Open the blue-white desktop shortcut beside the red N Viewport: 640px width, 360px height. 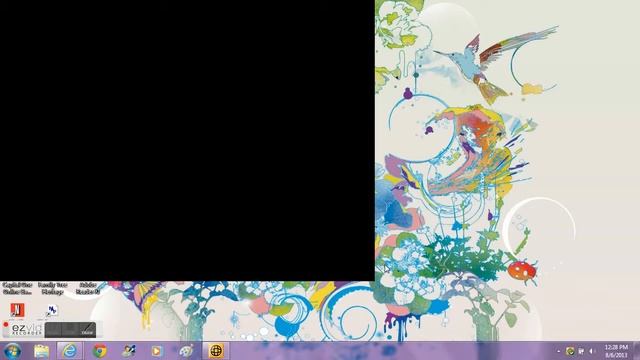coord(51,311)
